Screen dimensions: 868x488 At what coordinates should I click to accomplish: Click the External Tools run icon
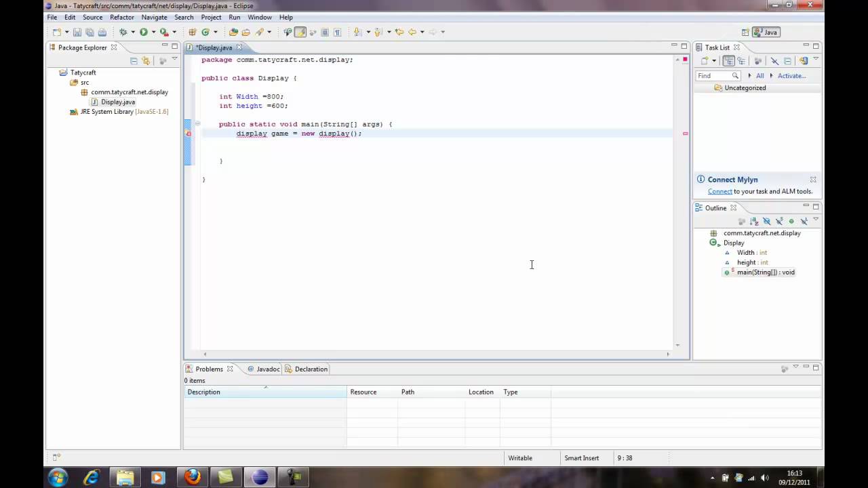pyautogui.click(x=164, y=32)
